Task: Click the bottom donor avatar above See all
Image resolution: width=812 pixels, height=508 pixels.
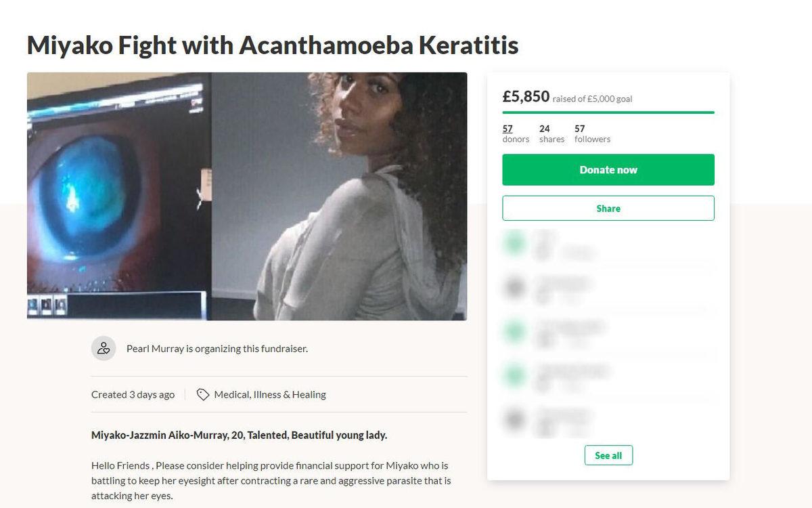Action: point(515,419)
